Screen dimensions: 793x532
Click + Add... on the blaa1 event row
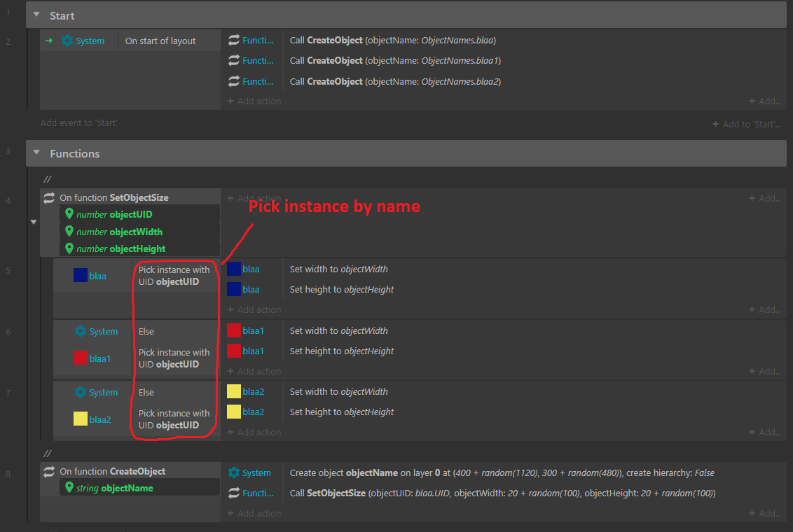pyautogui.click(x=765, y=371)
